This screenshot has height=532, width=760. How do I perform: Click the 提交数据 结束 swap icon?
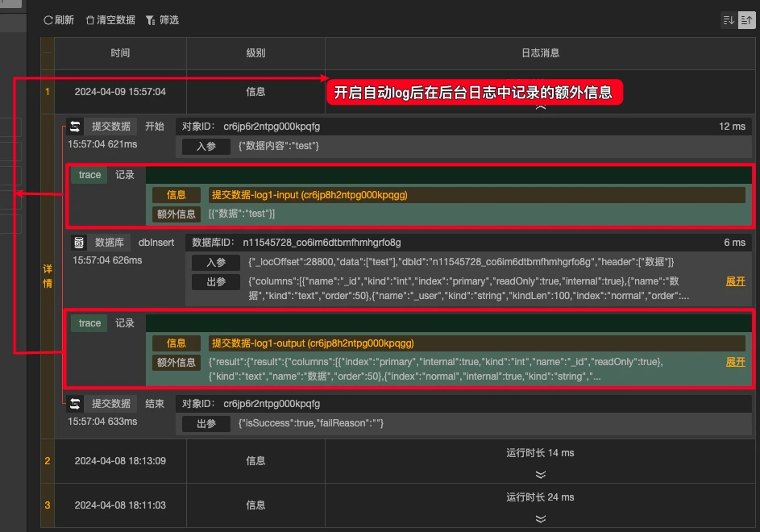coord(75,404)
